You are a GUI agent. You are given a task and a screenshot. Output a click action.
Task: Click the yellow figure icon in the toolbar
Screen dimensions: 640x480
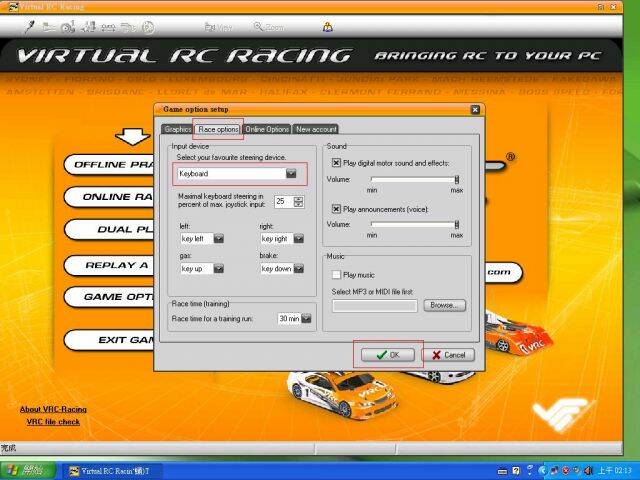click(x=327, y=27)
